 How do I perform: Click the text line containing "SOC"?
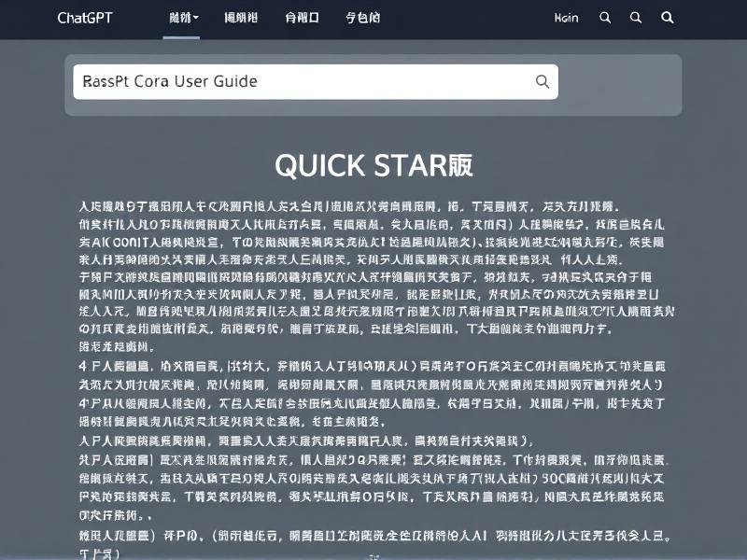(373, 477)
